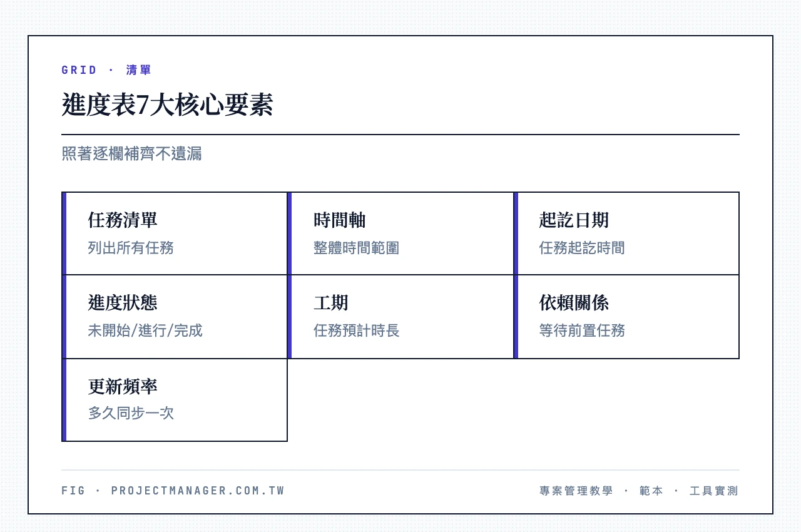
Task: Click the heading 進度表7大核心要素
Action: click(x=167, y=105)
